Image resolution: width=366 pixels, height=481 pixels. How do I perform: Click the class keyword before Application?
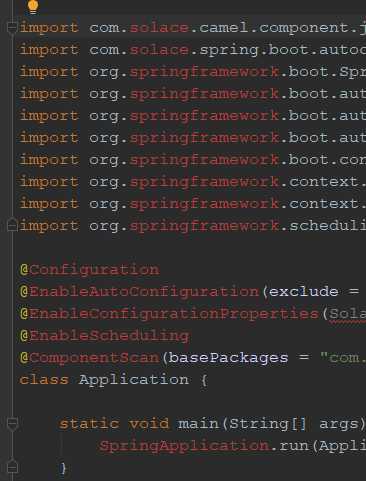44,380
